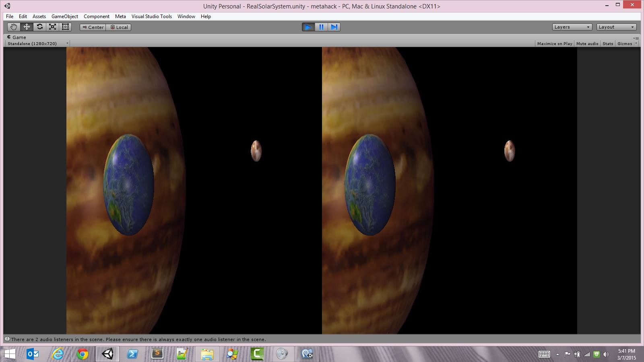
Task: Open the Standalone (1280x720) aspect dropdown
Action: tap(37, 43)
